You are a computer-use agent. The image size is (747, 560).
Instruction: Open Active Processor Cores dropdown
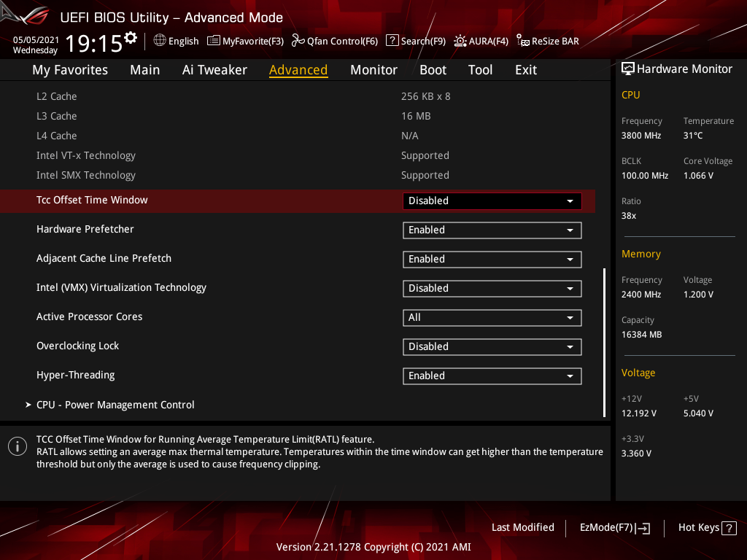[x=492, y=318]
